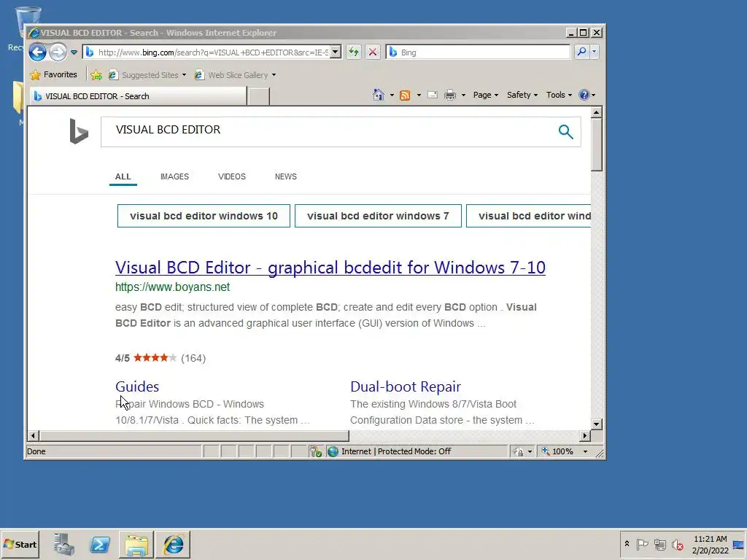Open the Favorites star button
The height and width of the screenshot is (560, 747).
(53, 75)
